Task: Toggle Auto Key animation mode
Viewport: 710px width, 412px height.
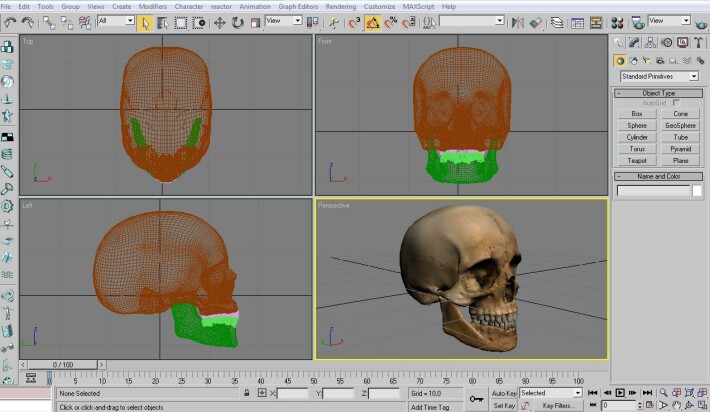Action: 504,393
